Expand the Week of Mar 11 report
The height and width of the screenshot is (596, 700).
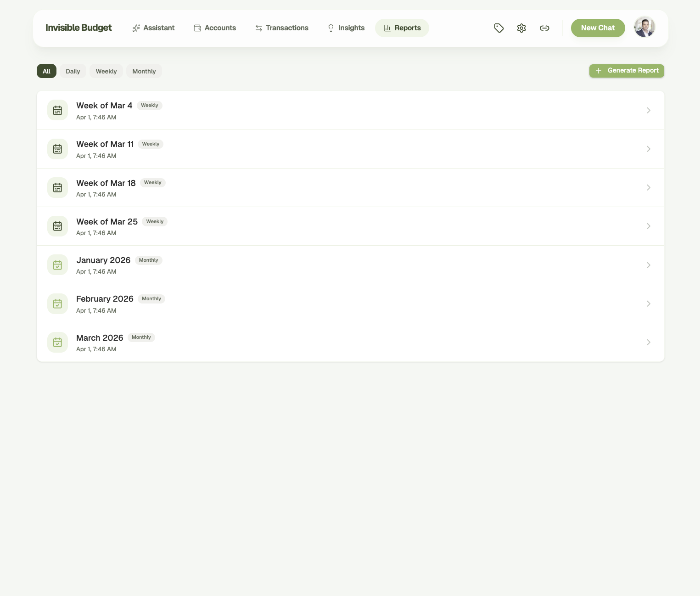pyautogui.click(x=649, y=149)
